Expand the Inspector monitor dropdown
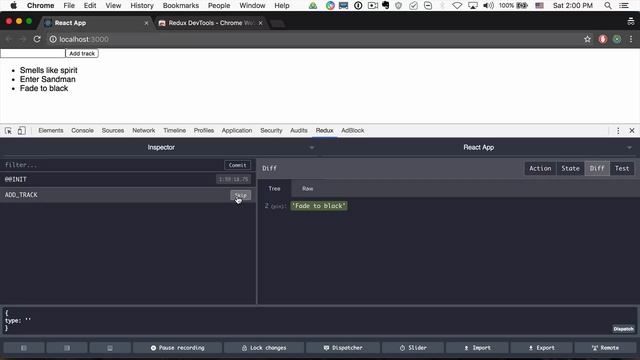Viewport: 640px width, 360px height. pyautogui.click(x=311, y=147)
